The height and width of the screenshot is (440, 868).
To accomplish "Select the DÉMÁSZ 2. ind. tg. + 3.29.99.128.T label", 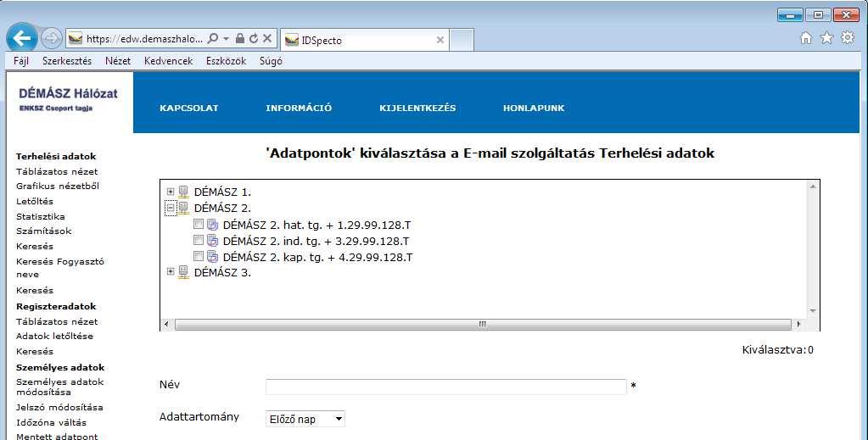I will (316, 242).
